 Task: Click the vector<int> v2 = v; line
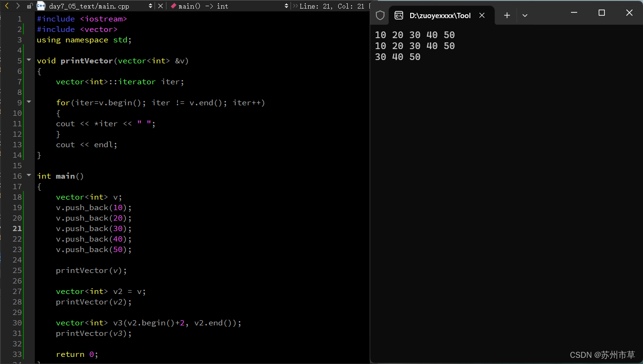pyautogui.click(x=101, y=291)
